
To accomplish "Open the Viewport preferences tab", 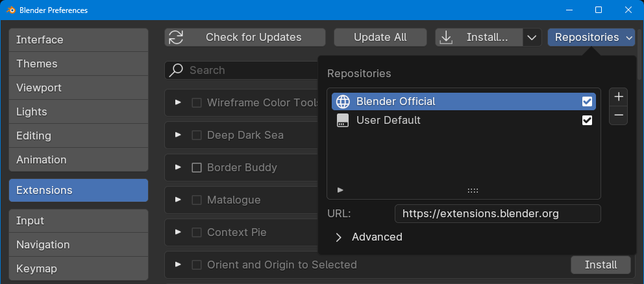I will pos(79,88).
